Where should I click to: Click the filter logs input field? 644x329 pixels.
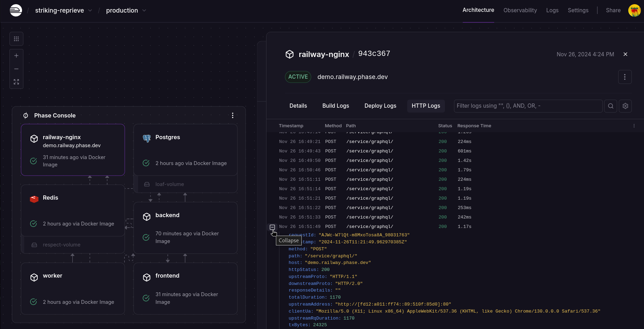pos(528,106)
